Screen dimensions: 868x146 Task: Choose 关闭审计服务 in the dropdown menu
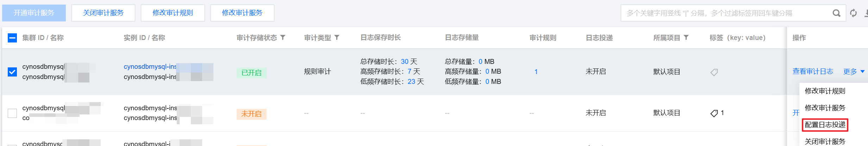[825, 141]
